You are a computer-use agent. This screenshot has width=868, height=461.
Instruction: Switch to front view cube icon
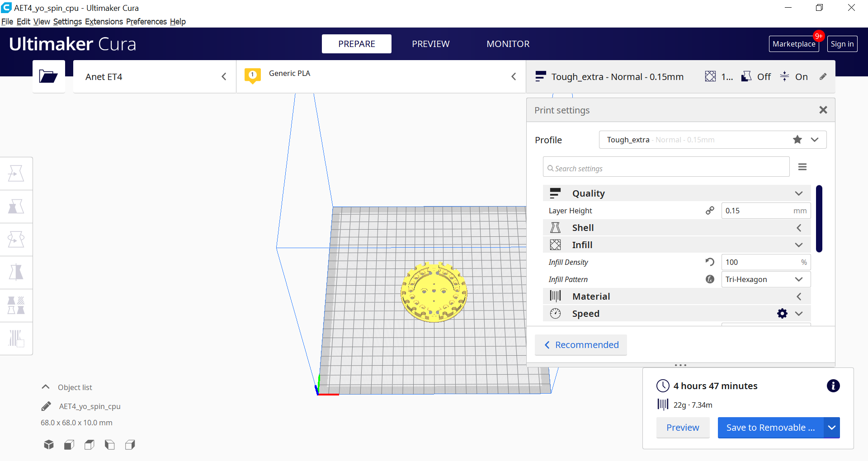tap(69, 445)
